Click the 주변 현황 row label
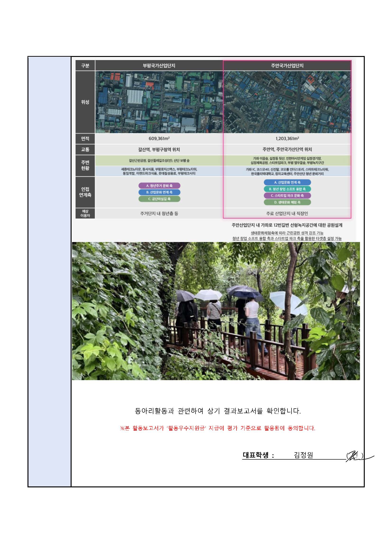Image resolution: width=392 pixels, height=555 pixels. (x=85, y=165)
